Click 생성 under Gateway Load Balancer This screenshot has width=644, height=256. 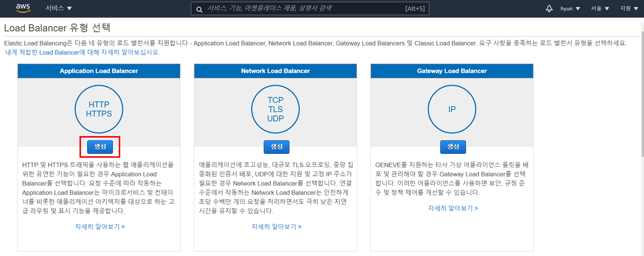(453, 147)
